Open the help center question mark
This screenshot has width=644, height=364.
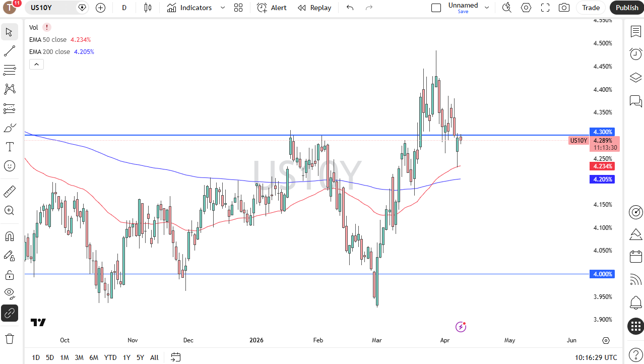(x=635, y=354)
